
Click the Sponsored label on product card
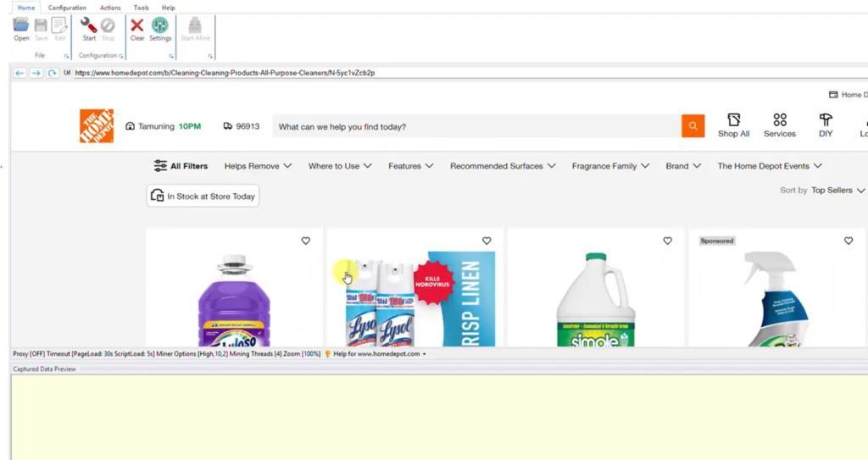(x=717, y=241)
